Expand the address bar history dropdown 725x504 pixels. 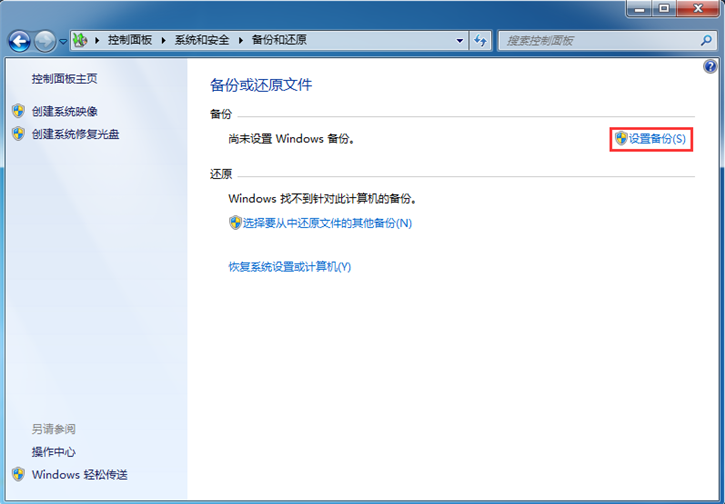[x=460, y=41]
